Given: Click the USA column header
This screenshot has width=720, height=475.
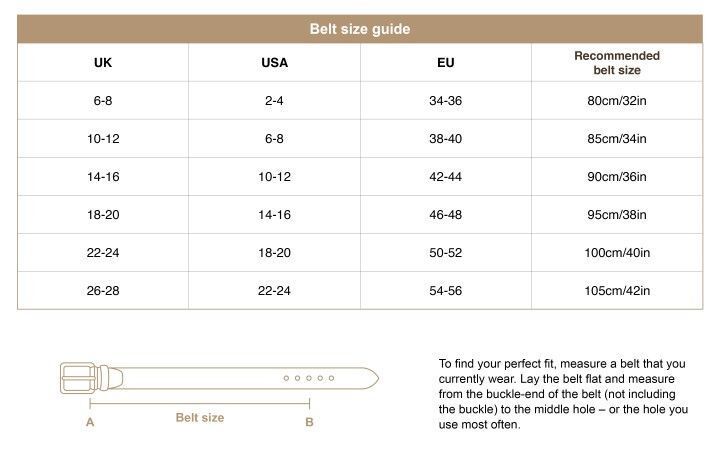Looking at the screenshot, I should (x=274, y=63).
